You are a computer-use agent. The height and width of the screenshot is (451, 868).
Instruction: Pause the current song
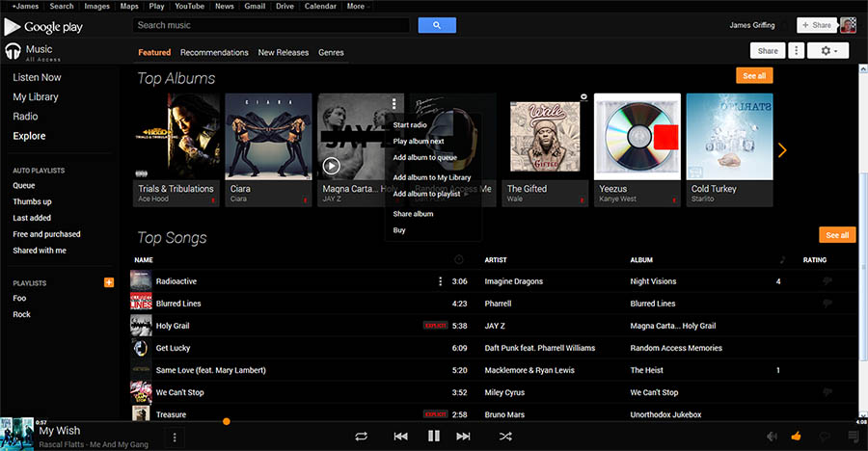[433, 436]
